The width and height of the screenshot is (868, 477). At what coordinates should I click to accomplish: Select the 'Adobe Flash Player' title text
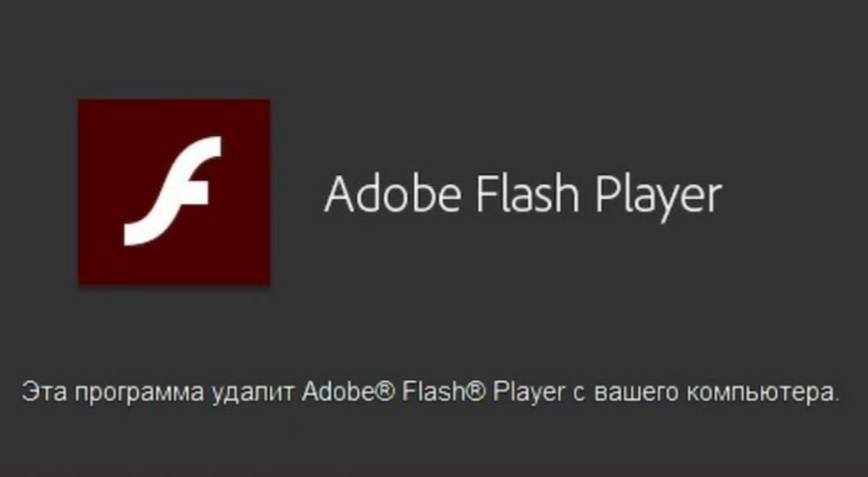[523, 194]
